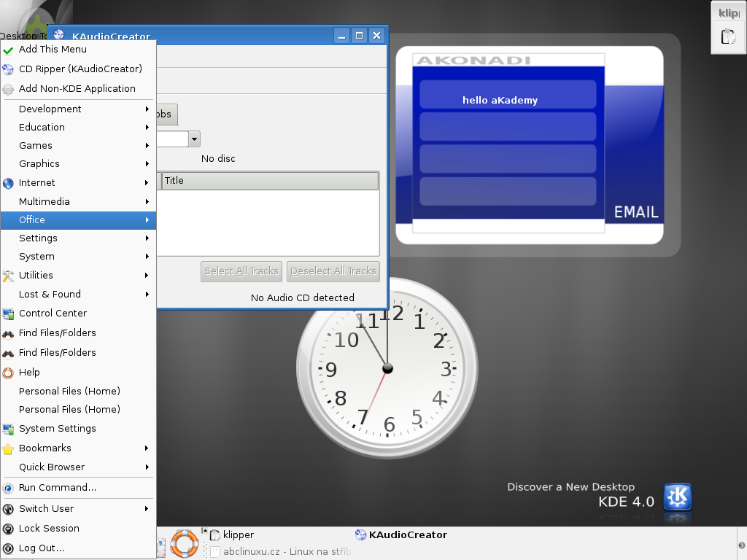The width and height of the screenshot is (747, 560).
Task: Open the Internet submenu entry
Action: pos(78,183)
